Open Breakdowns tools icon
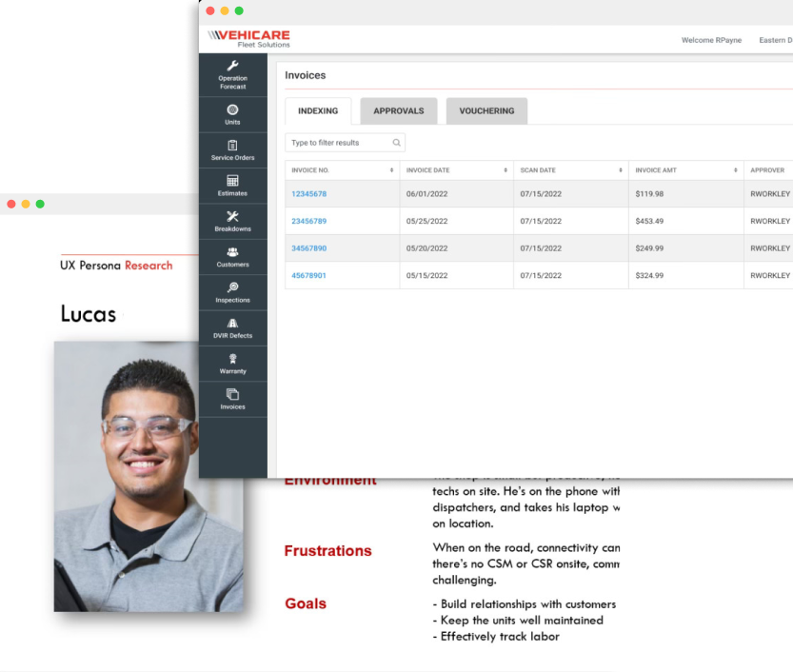This screenshot has width=793, height=672. tap(232, 216)
